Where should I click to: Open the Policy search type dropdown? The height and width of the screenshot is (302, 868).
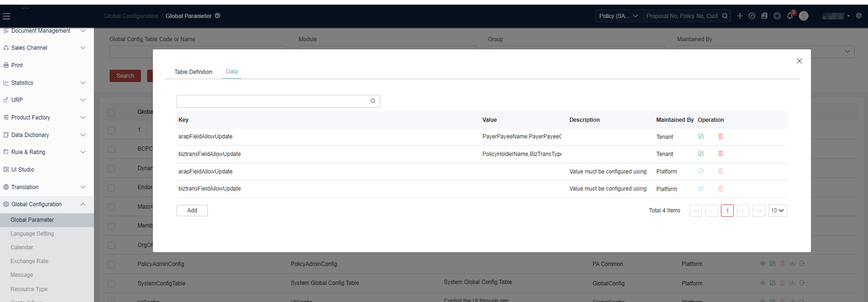point(619,16)
